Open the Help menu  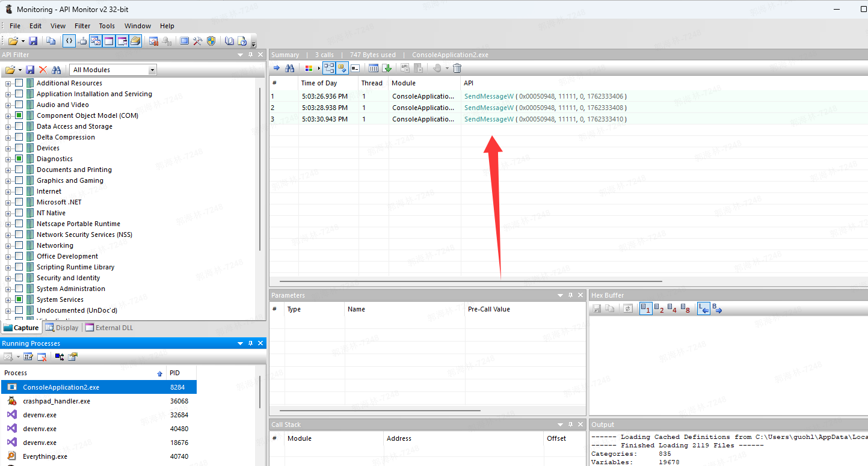coord(167,26)
